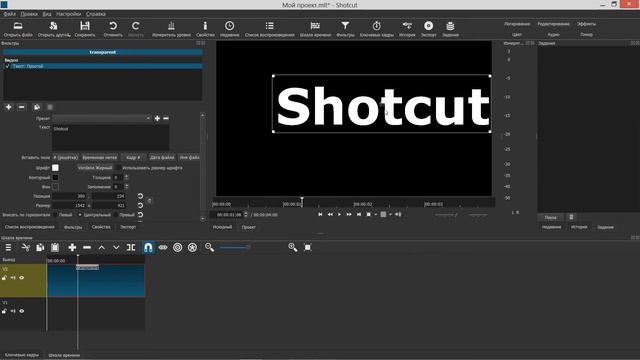Remove selected filter with minus button
Image resolution: width=640 pixels, height=360 pixels.
[22, 107]
